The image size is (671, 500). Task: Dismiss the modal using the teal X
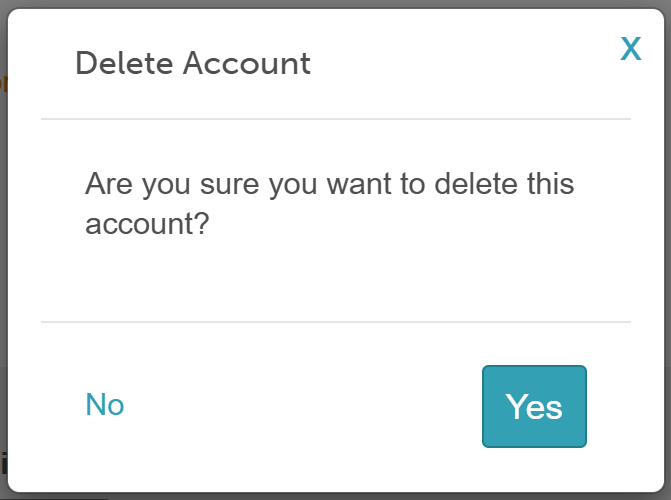pyautogui.click(x=631, y=48)
